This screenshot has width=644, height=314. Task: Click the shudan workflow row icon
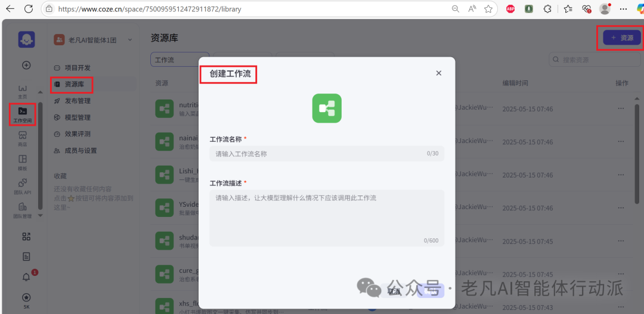pos(165,241)
